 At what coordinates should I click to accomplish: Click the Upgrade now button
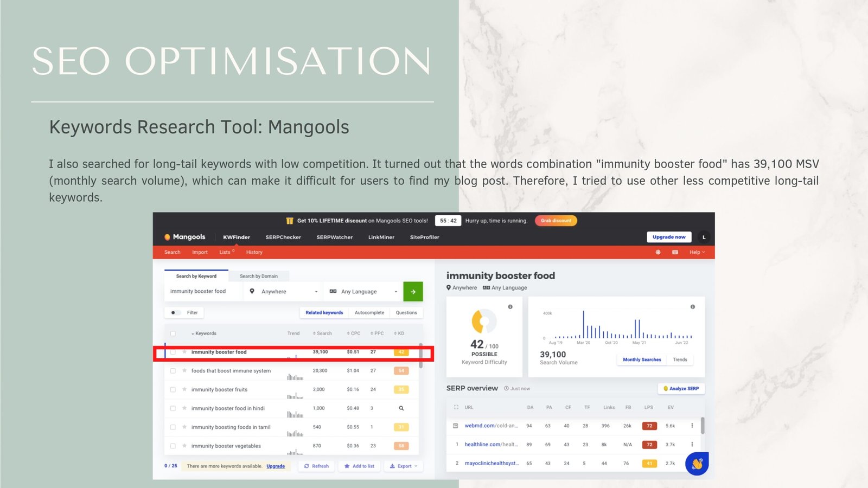click(x=669, y=237)
